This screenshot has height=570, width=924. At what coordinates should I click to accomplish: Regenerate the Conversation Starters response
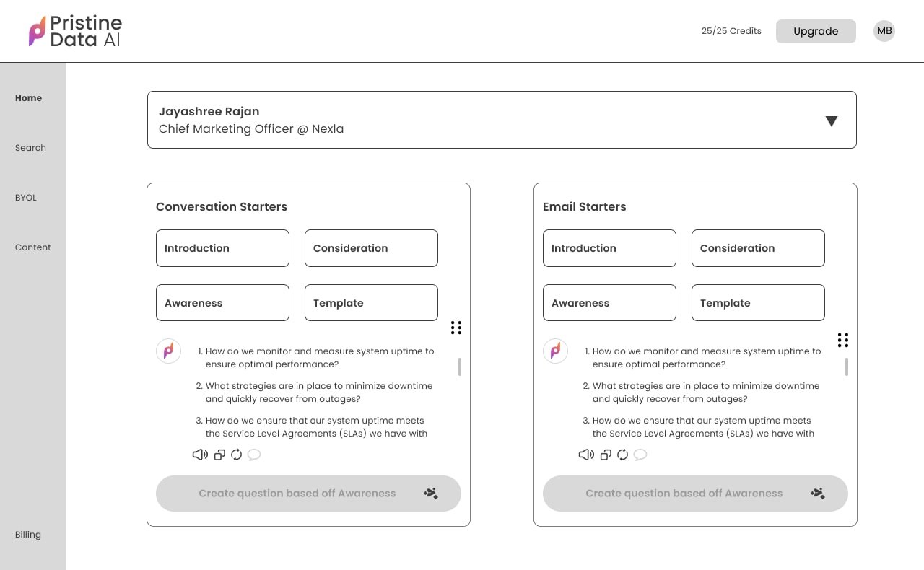click(236, 455)
